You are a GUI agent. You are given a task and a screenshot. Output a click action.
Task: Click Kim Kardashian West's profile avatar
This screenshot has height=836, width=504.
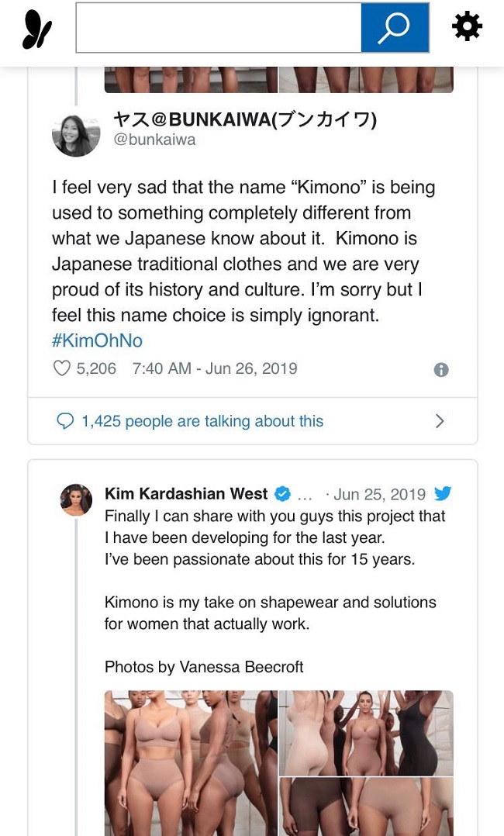coord(76,499)
